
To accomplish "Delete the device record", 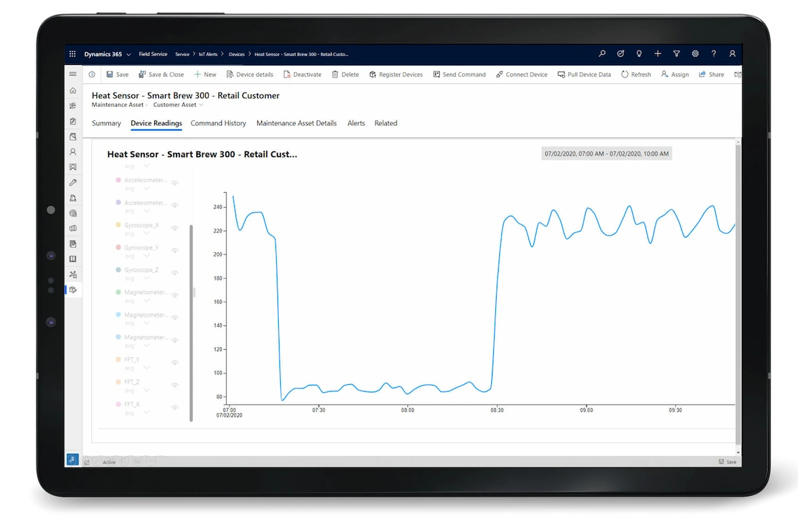I will tap(345, 74).
